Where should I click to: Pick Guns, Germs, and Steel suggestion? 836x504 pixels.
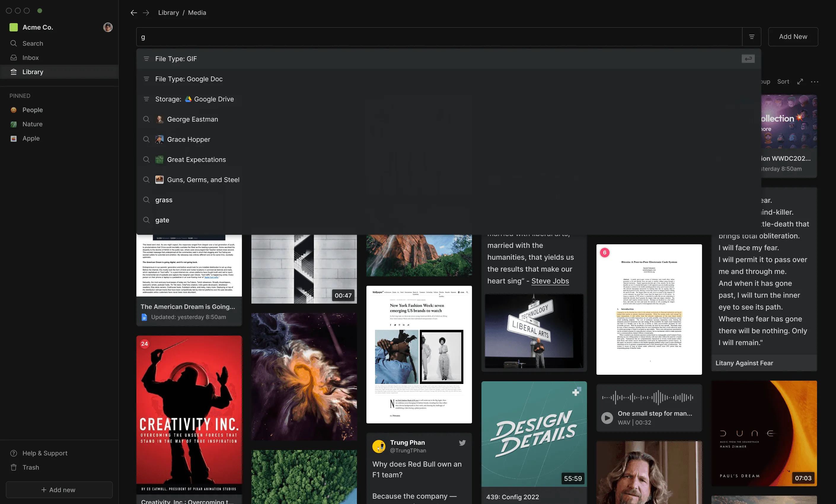pos(449,180)
